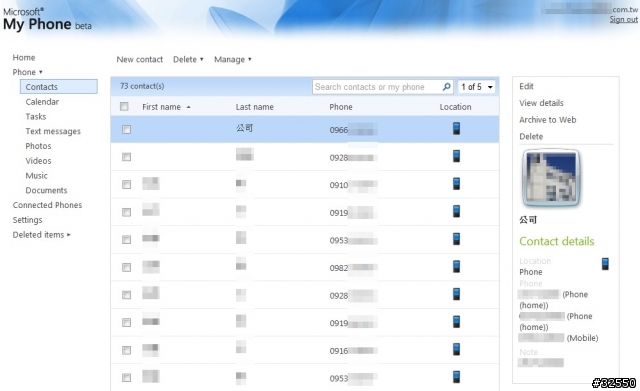Click the 0916 phone number cell
Screen dimensions: 640x391
point(353,351)
